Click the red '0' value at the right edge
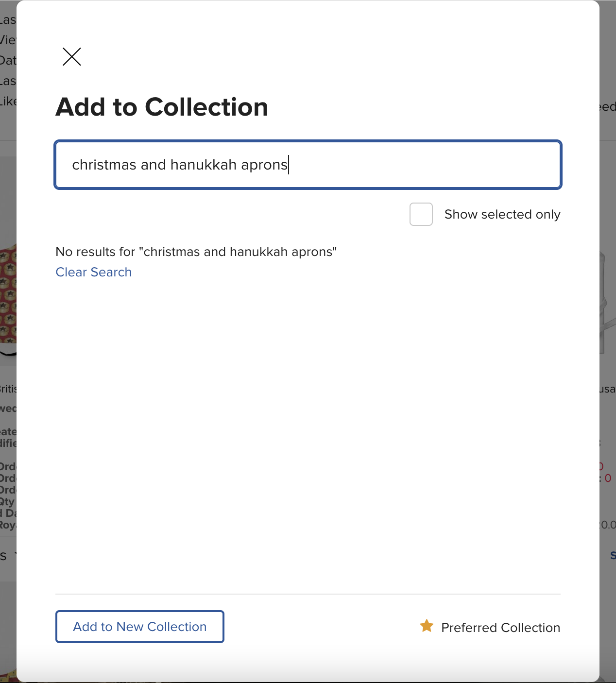 (608, 478)
